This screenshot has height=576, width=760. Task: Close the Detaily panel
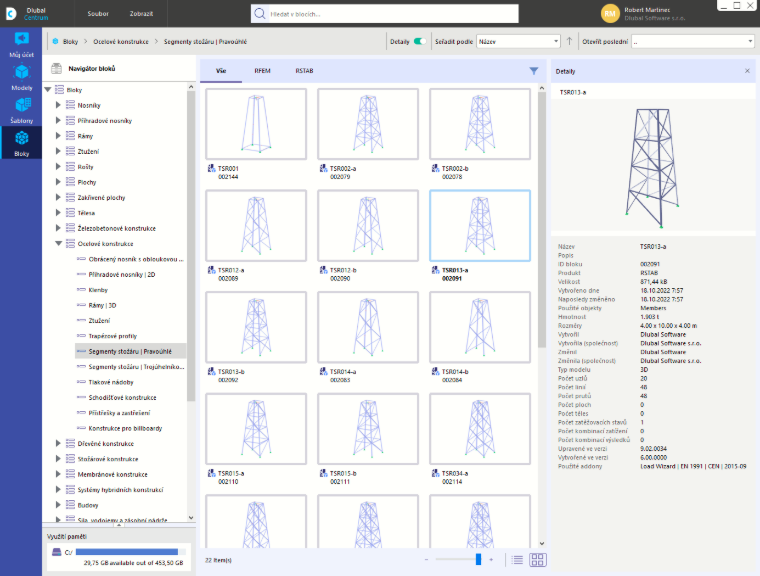click(747, 71)
